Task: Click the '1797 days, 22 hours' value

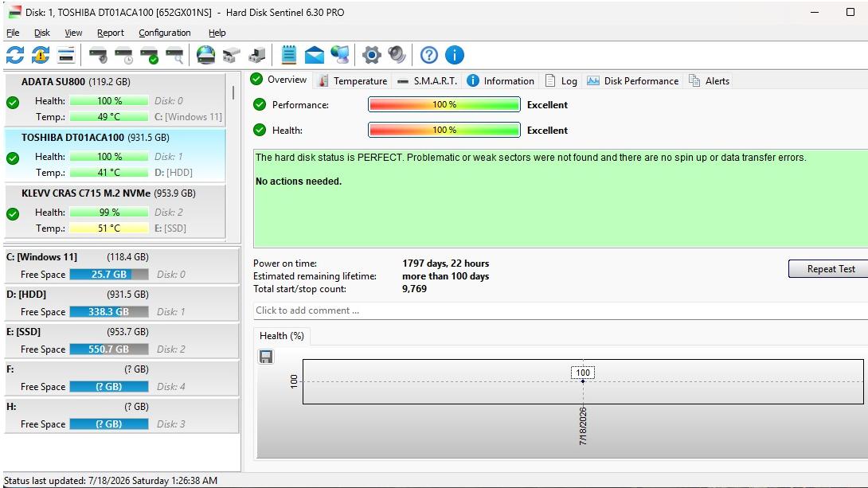Action: tap(446, 264)
